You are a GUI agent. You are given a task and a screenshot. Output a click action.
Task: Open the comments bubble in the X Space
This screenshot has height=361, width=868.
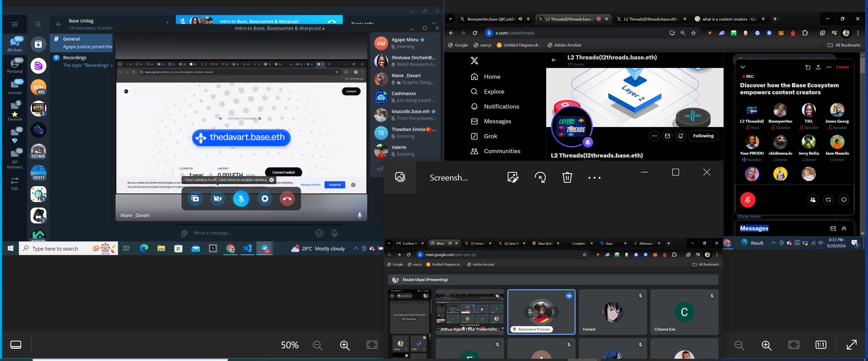[x=844, y=200]
